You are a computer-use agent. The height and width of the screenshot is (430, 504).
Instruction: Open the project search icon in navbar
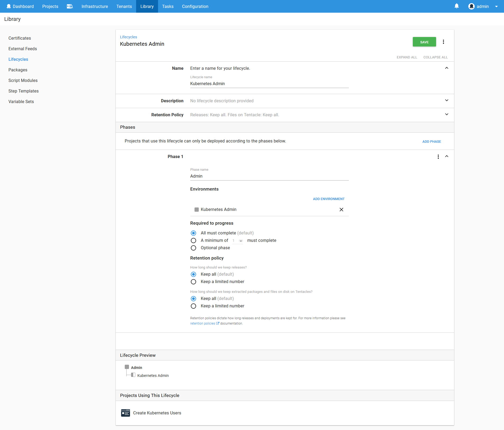coord(70,6)
